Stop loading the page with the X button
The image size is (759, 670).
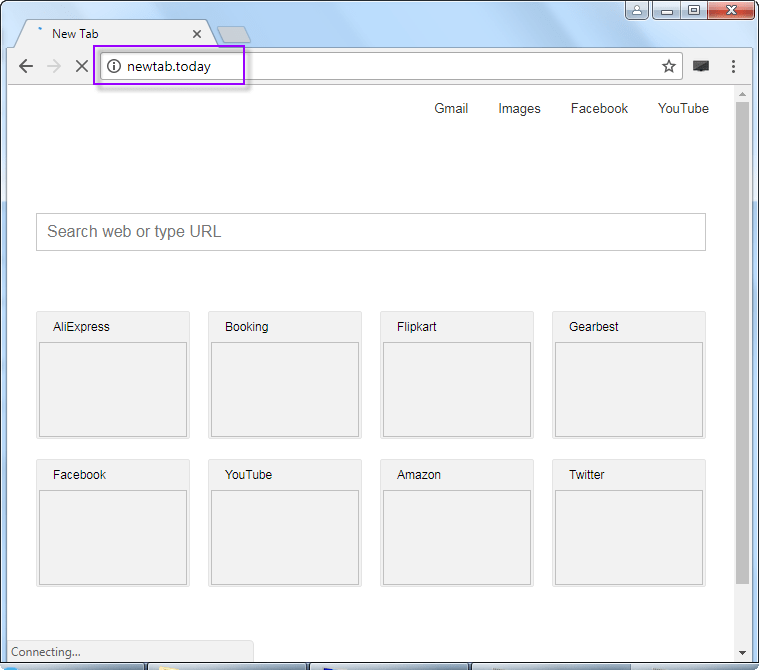point(82,66)
